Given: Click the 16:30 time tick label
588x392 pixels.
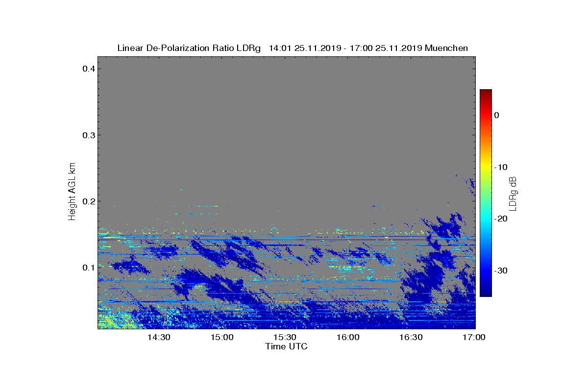Looking at the screenshot, I should tap(411, 337).
